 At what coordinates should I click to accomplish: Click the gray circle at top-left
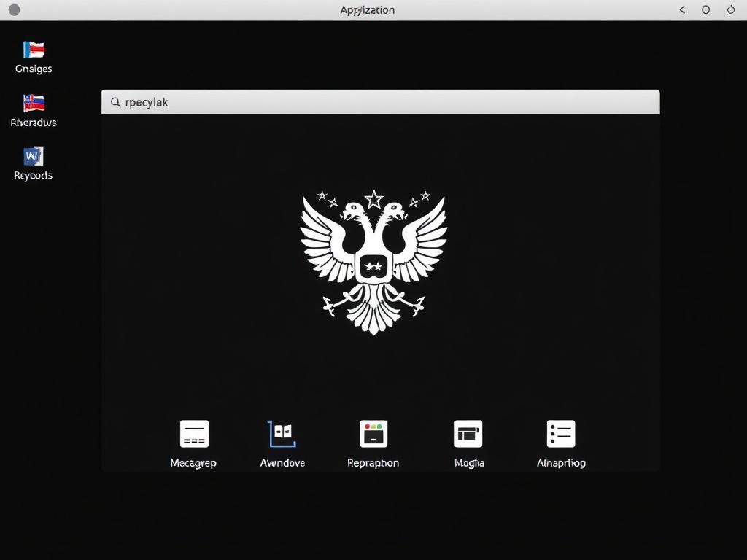pos(14,10)
